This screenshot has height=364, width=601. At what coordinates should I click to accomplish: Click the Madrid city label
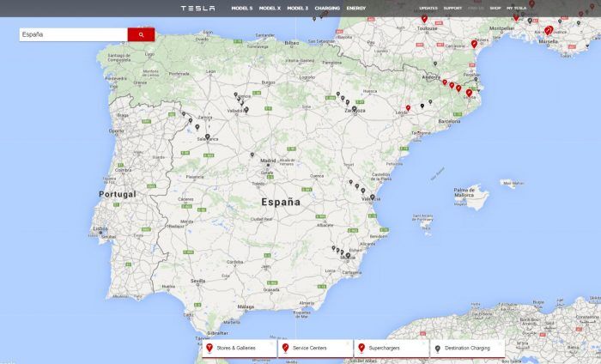[268, 161]
